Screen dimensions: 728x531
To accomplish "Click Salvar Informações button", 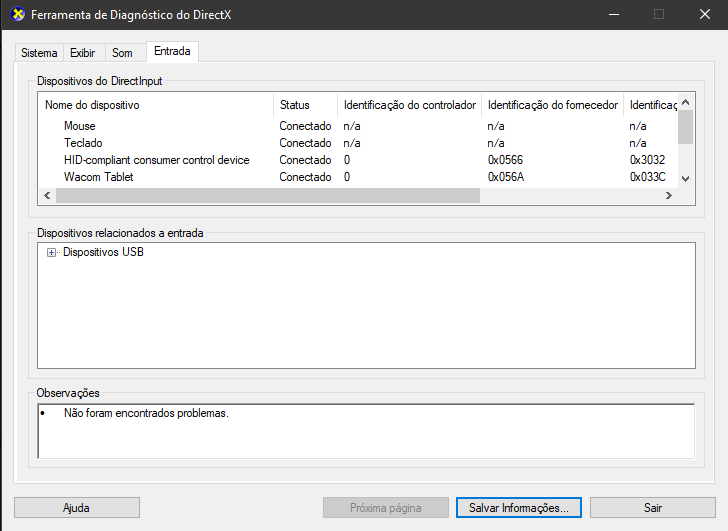I will coord(519,508).
